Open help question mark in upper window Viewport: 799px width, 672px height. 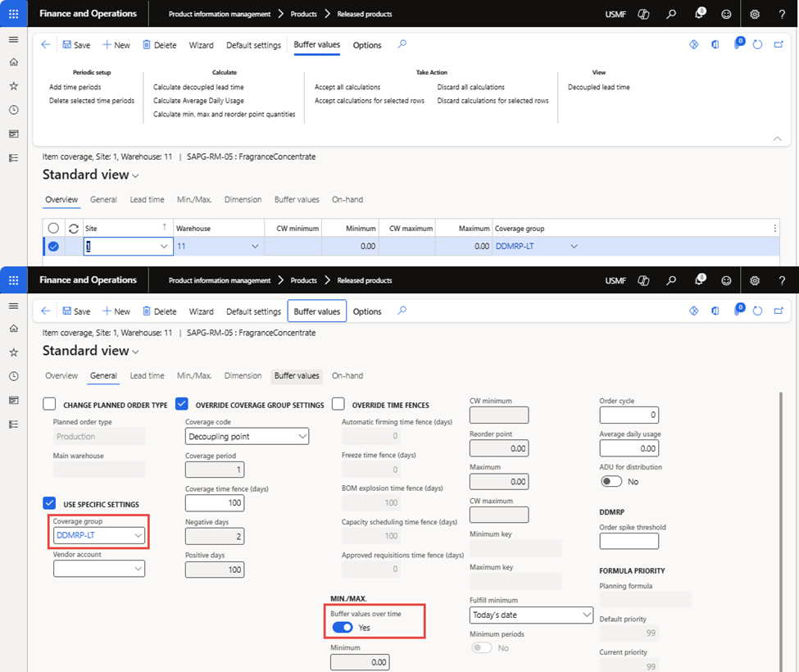pos(782,14)
